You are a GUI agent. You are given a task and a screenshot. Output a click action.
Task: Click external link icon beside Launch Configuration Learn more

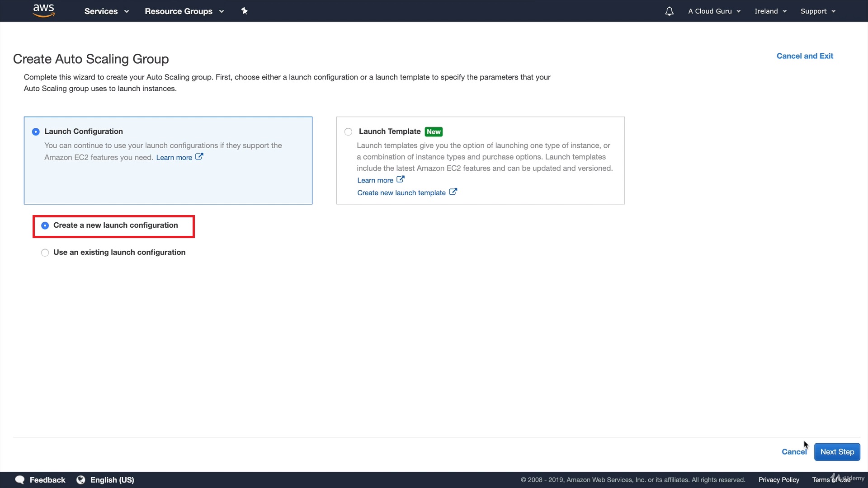pyautogui.click(x=199, y=157)
